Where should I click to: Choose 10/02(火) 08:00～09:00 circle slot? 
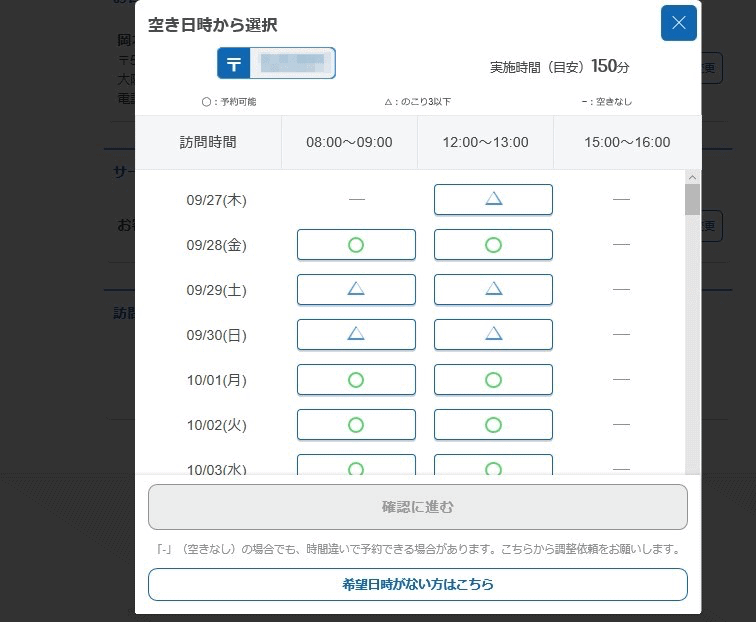tap(356, 425)
